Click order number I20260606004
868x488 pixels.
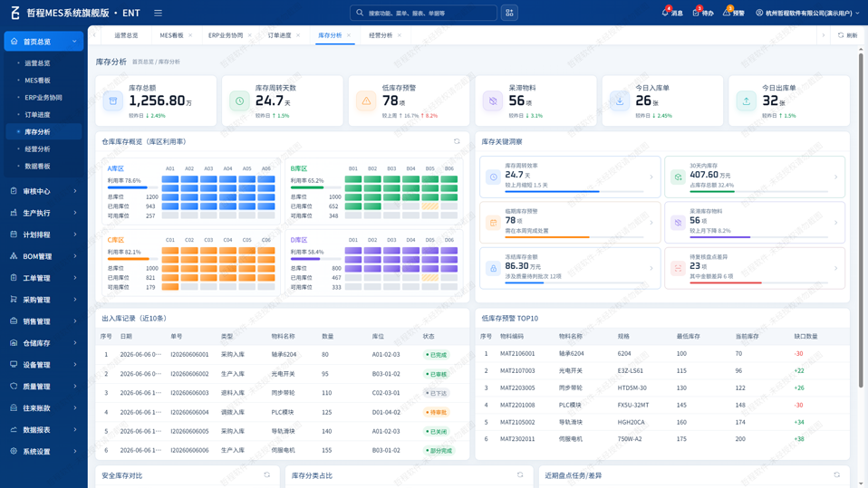tap(189, 412)
